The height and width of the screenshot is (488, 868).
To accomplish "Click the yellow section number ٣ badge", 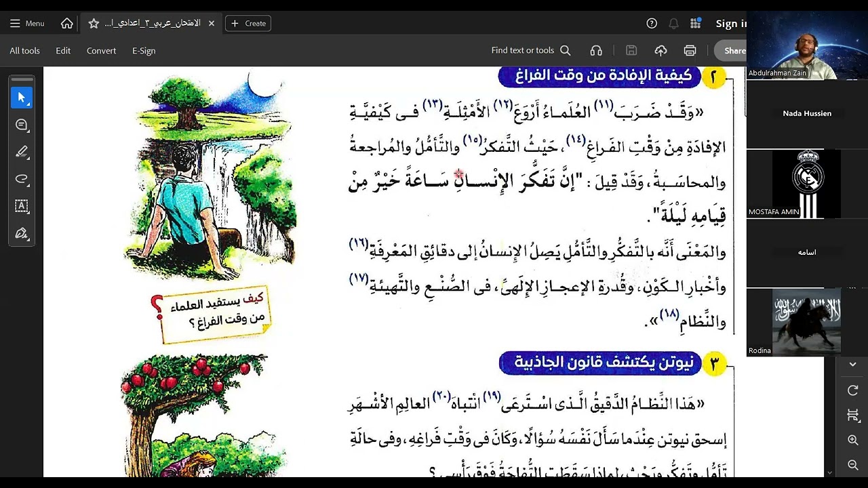I will pyautogui.click(x=713, y=364).
